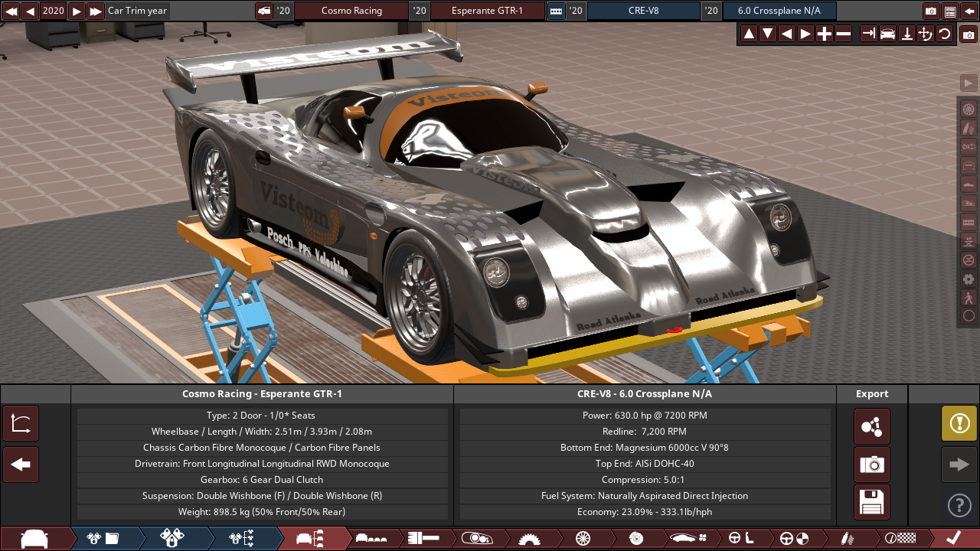This screenshot has height=551, width=980.
Task: Zoom in with the plus button
Action: [x=824, y=34]
